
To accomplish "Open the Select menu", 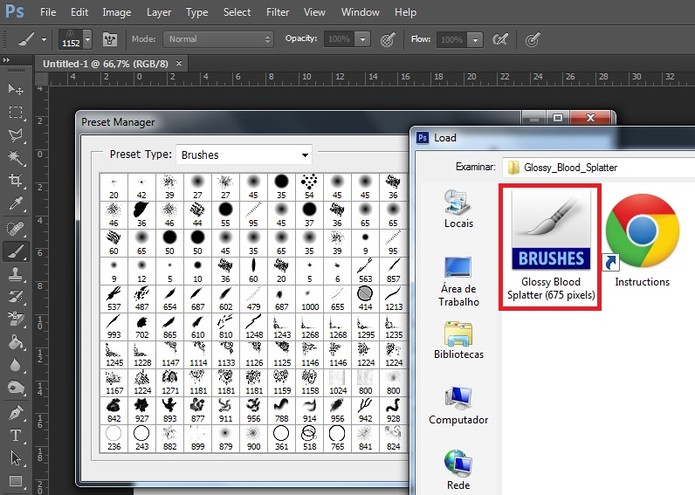I will (237, 12).
